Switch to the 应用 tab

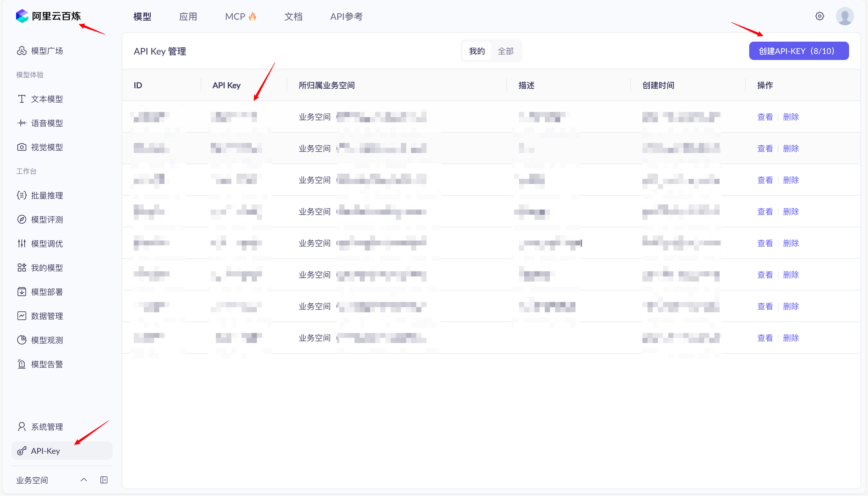[188, 16]
